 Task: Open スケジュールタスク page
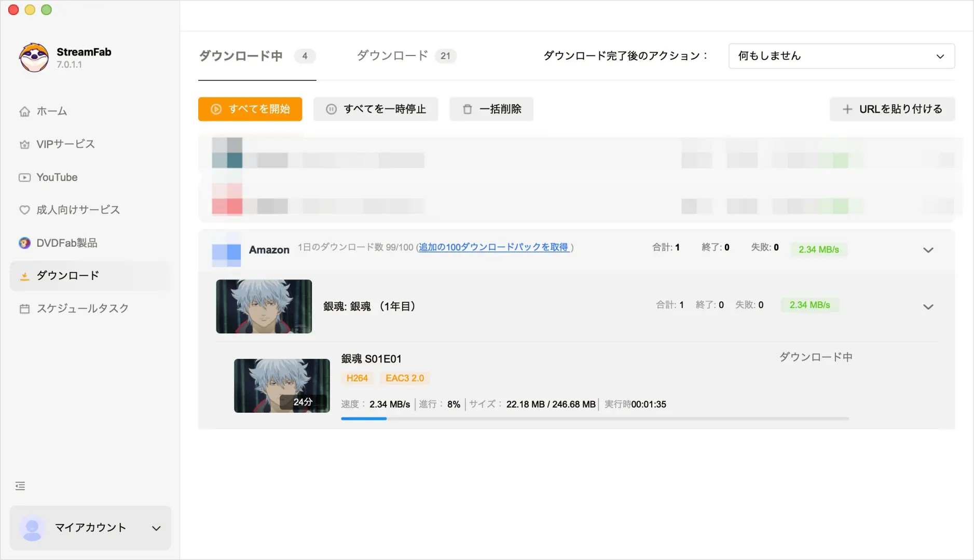[83, 309]
